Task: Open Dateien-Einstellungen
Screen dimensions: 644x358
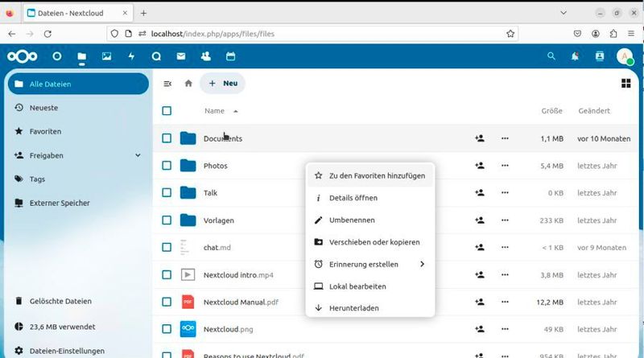Action: [x=78, y=351]
